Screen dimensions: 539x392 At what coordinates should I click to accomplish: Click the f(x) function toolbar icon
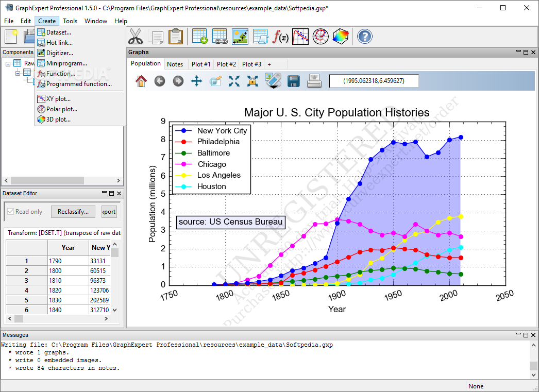click(280, 37)
